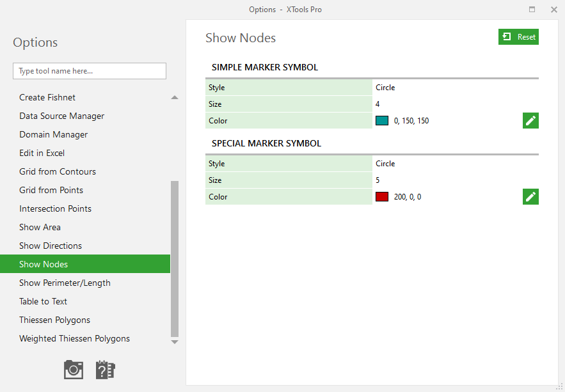Close the Options window
This screenshot has width=565, height=392.
[x=554, y=10]
